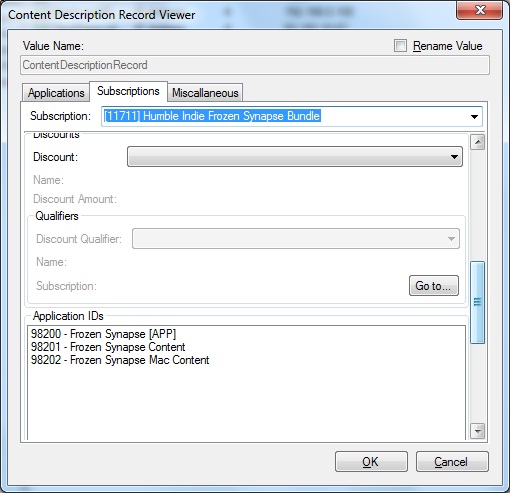The image size is (510, 493).
Task: Select 98200 - Frozen Synapse [APP] entry
Action: click(103, 334)
